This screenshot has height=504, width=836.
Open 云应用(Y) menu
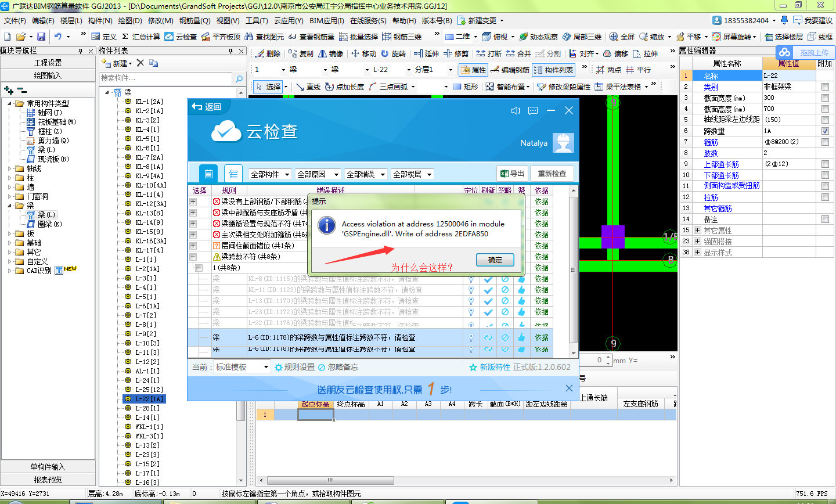coord(289,20)
